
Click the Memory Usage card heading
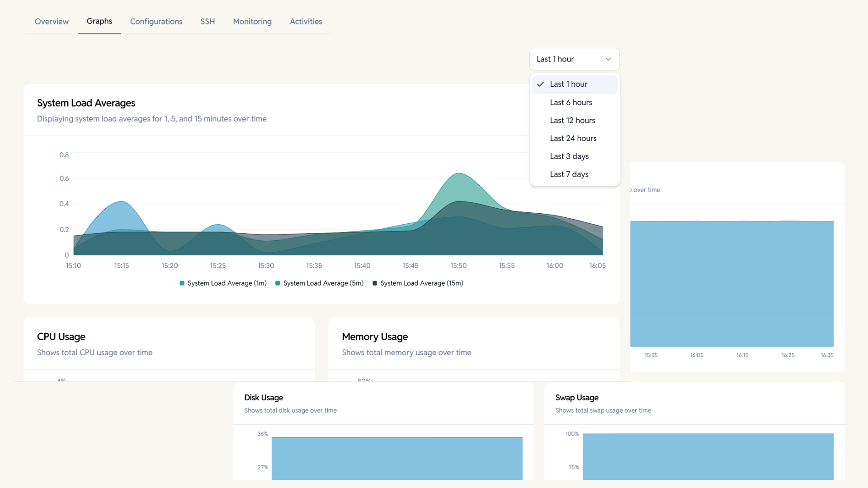374,337
